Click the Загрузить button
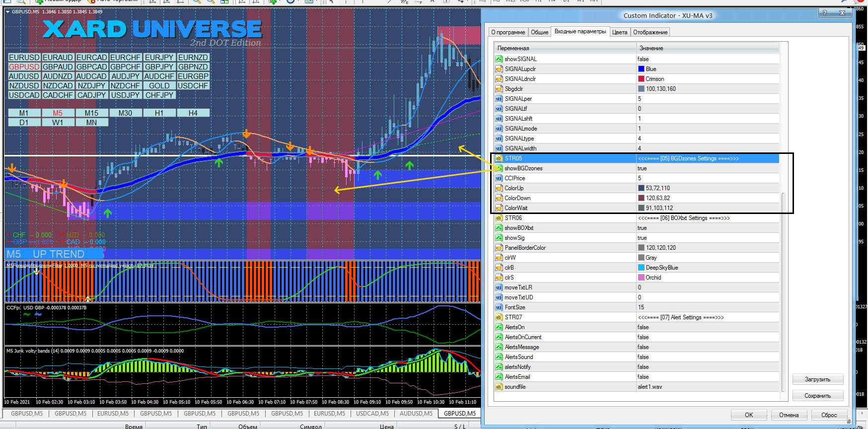 817,379
